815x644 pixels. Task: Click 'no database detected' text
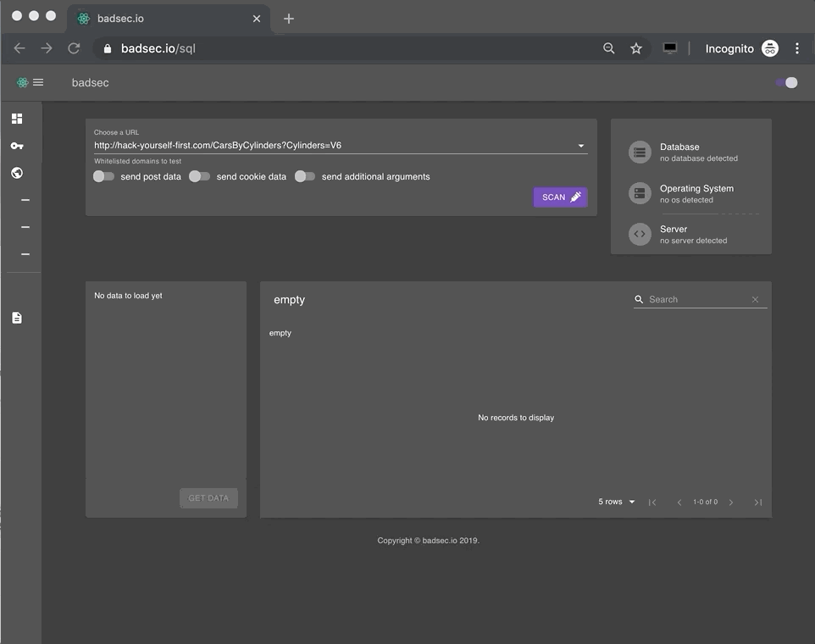(699, 158)
